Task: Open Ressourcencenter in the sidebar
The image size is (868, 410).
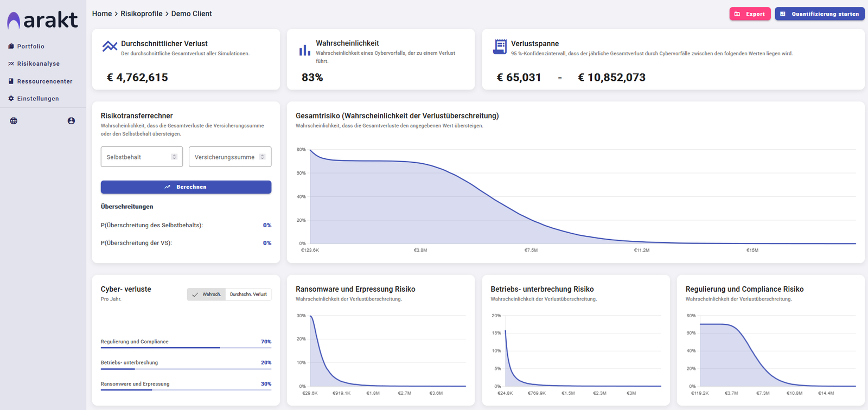Action: pos(44,81)
